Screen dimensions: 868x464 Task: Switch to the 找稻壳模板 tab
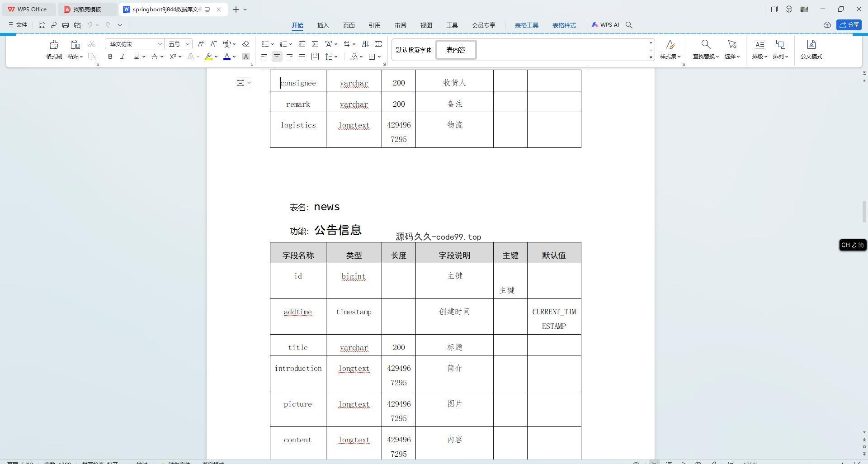(x=87, y=9)
